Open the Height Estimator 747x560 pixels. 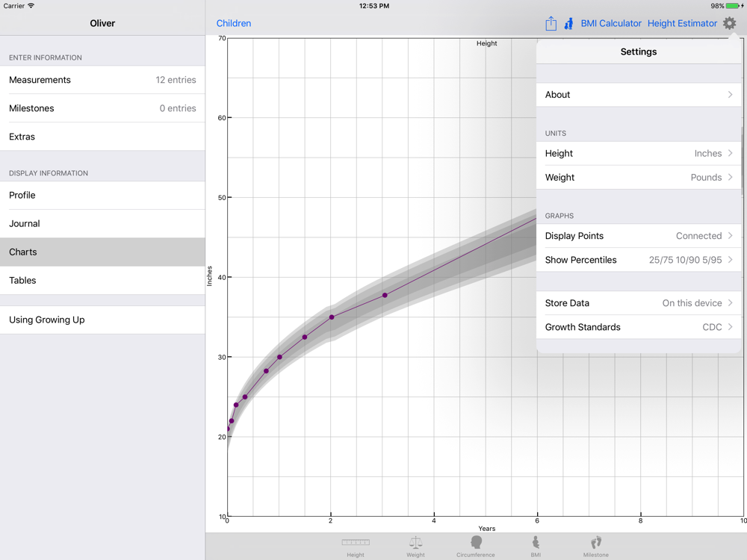click(x=682, y=23)
